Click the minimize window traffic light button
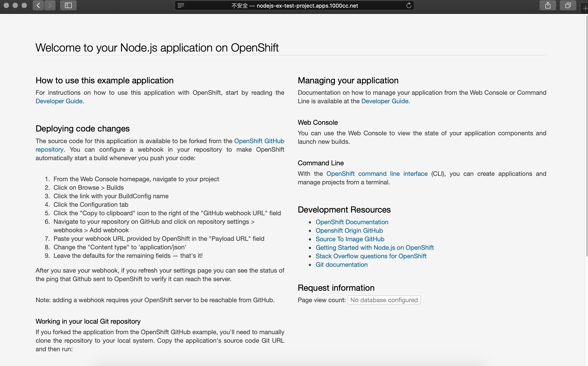The height and width of the screenshot is (366, 588). point(15,5)
